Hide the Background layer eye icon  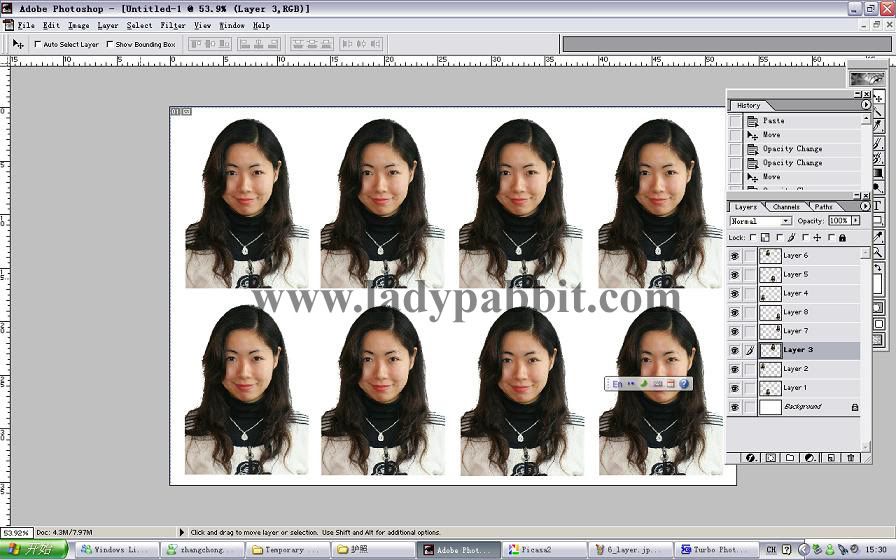point(735,407)
